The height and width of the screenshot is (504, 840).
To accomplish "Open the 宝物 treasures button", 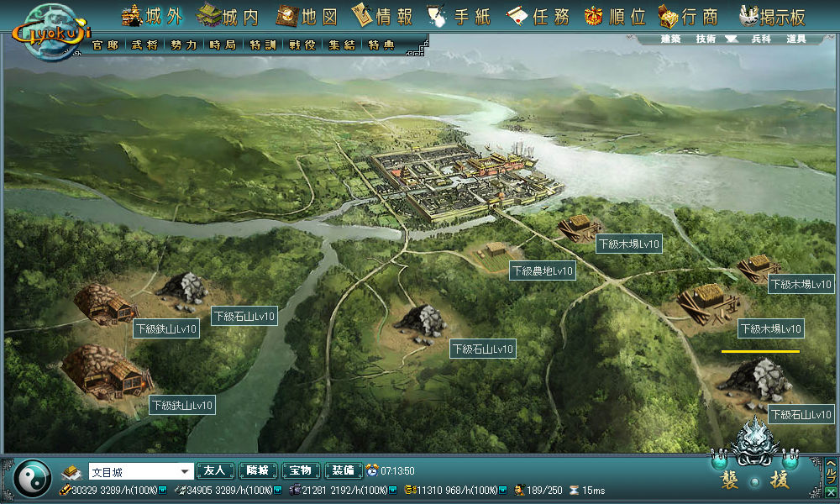I will point(301,470).
